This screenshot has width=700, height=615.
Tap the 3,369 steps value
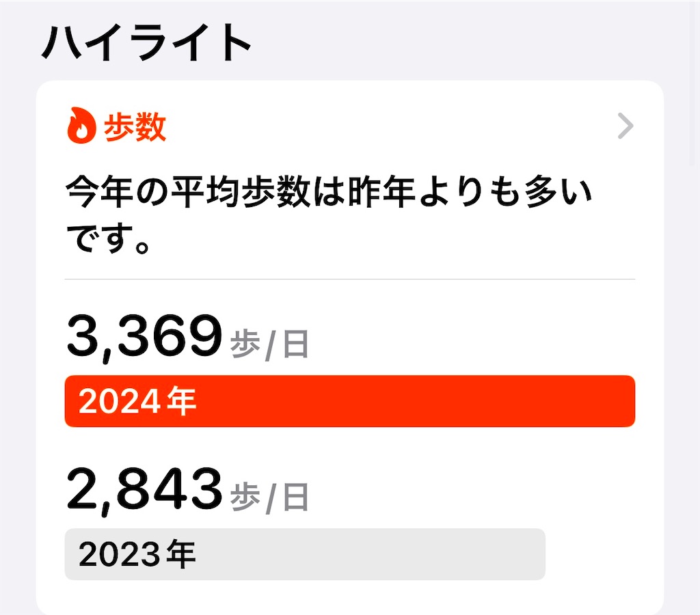(144, 335)
